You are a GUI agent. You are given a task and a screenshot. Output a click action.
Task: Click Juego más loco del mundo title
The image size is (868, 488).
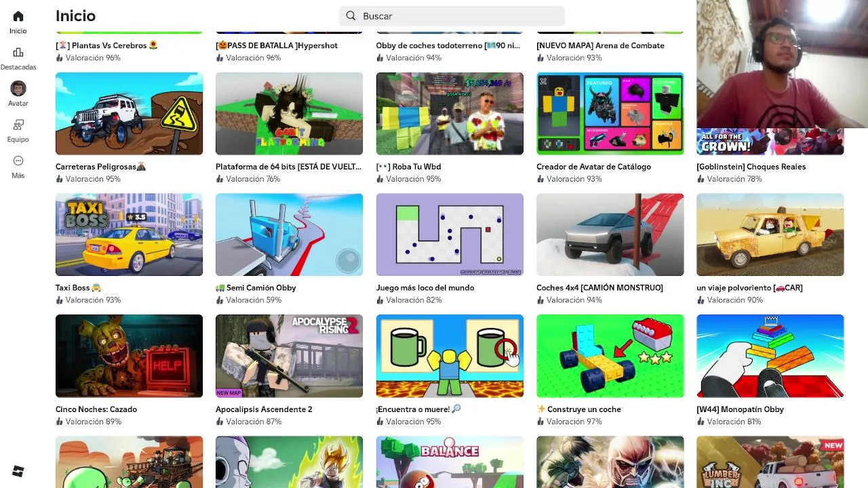pos(425,287)
